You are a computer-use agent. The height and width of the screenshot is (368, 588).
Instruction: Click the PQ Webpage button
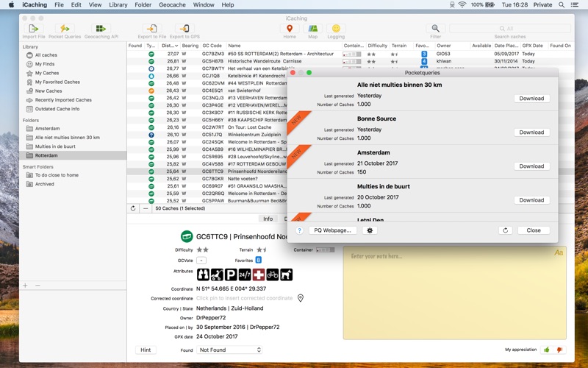(x=332, y=230)
